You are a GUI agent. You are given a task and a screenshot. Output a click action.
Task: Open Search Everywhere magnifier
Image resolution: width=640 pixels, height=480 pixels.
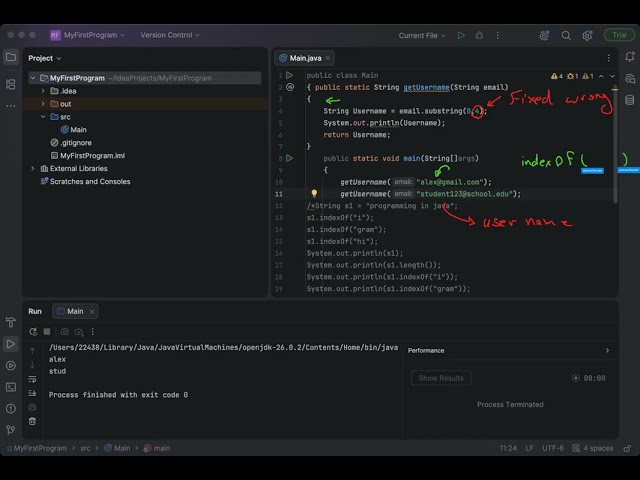click(566, 36)
